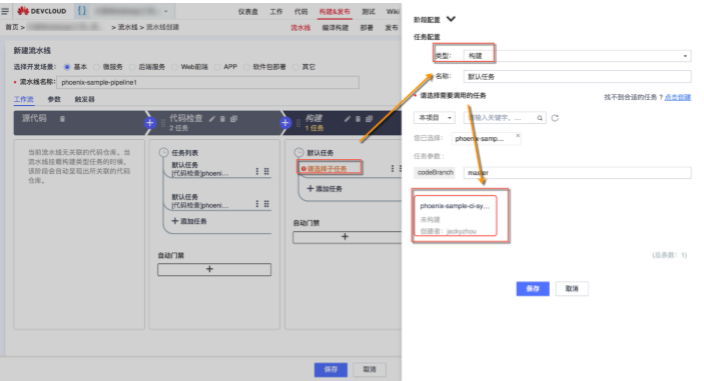Edit the 构建 stage with pencil icon
The width and height of the screenshot is (704, 381).
347,119
